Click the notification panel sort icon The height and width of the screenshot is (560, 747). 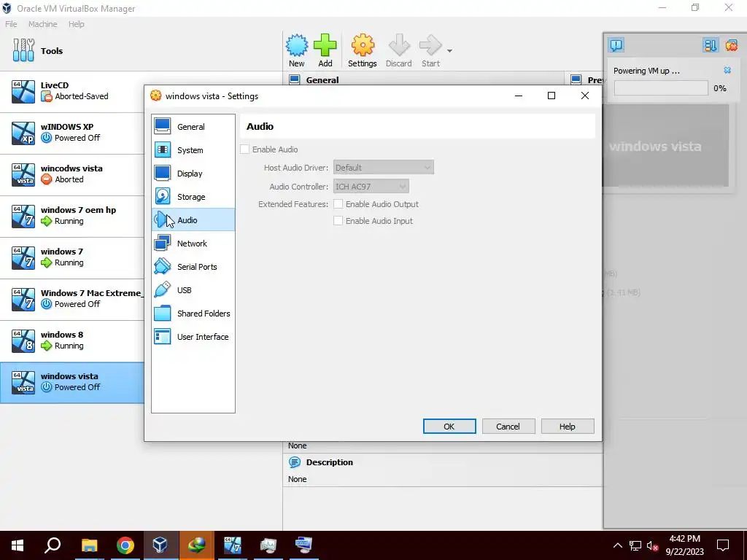(x=711, y=45)
